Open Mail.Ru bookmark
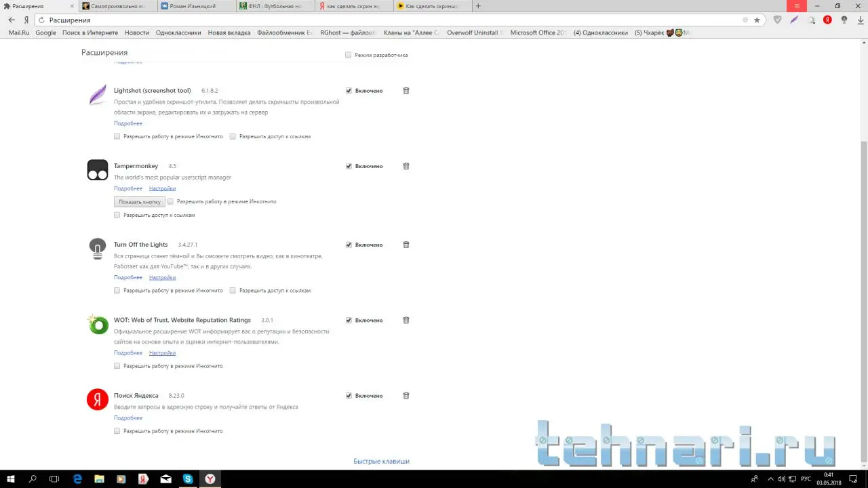Screen dimensions: 868x488 click(x=19, y=33)
